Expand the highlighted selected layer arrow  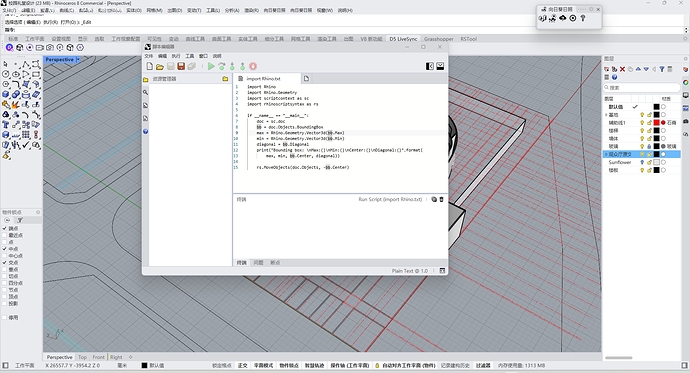tap(606, 154)
